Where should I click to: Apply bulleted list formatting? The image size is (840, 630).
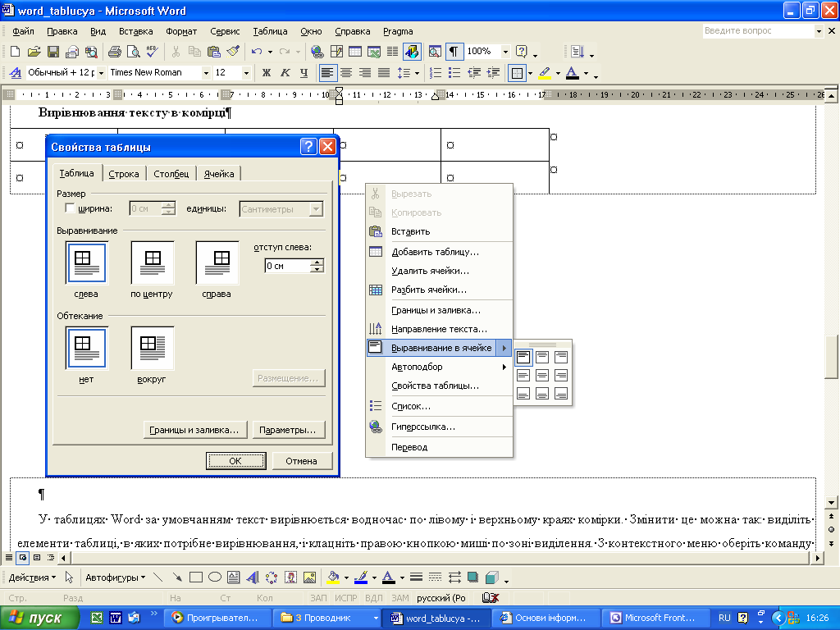coord(454,72)
